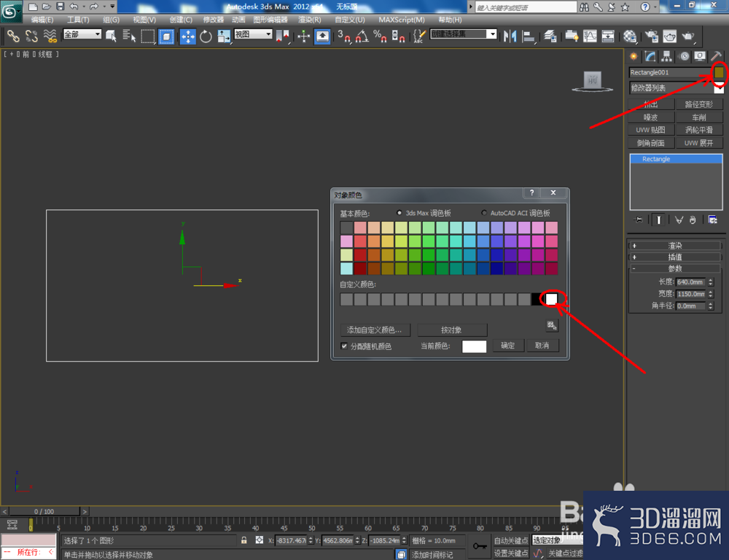Open the 选定对象 key filter dropdown
729x560 pixels.
click(x=557, y=540)
